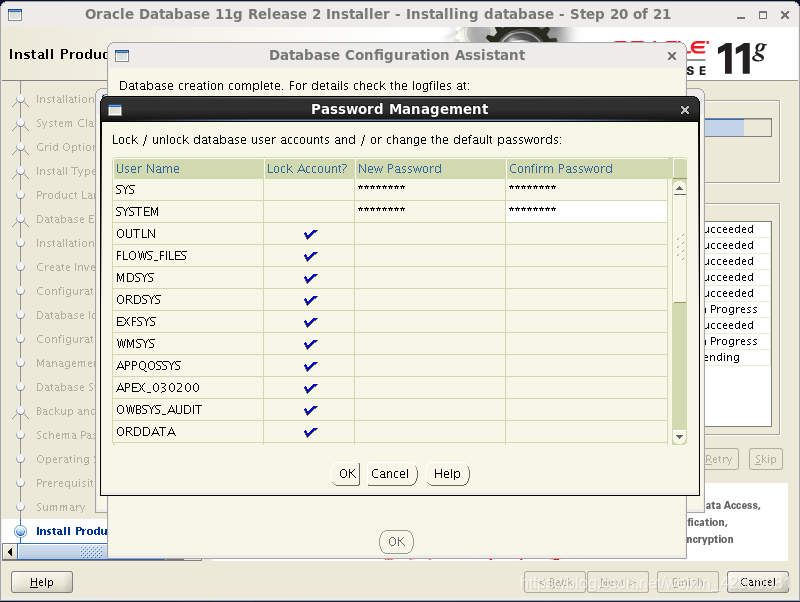Click left scroll arrow in installer step list
The width and height of the screenshot is (800, 602).
(x=10, y=551)
